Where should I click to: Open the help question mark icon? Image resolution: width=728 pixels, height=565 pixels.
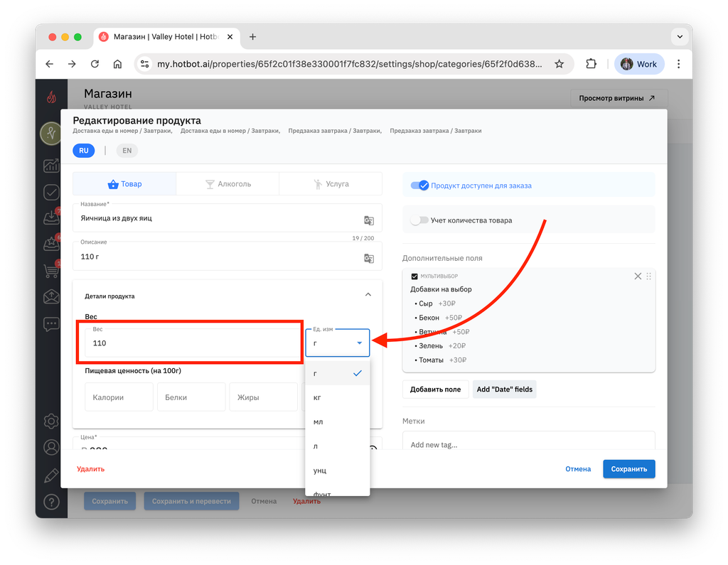[x=51, y=502]
